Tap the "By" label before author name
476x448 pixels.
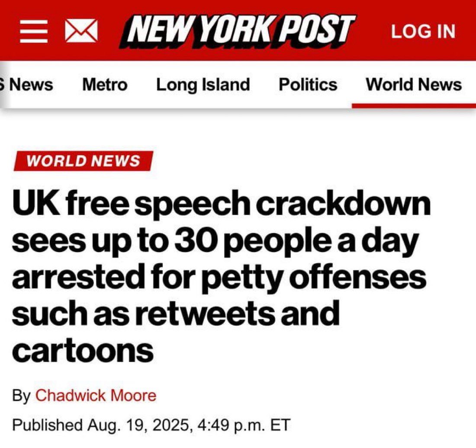tap(21, 396)
